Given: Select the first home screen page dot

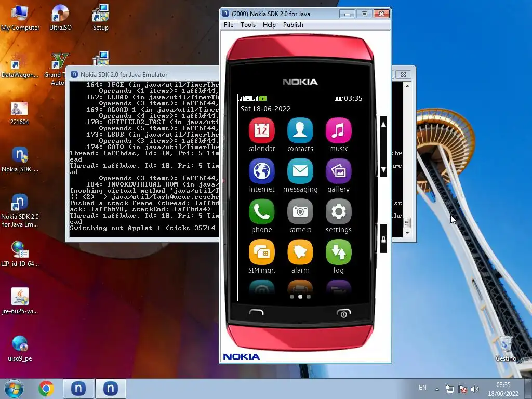Looking at the screenshot, I should pyautogui.click(x=292, y=297).
